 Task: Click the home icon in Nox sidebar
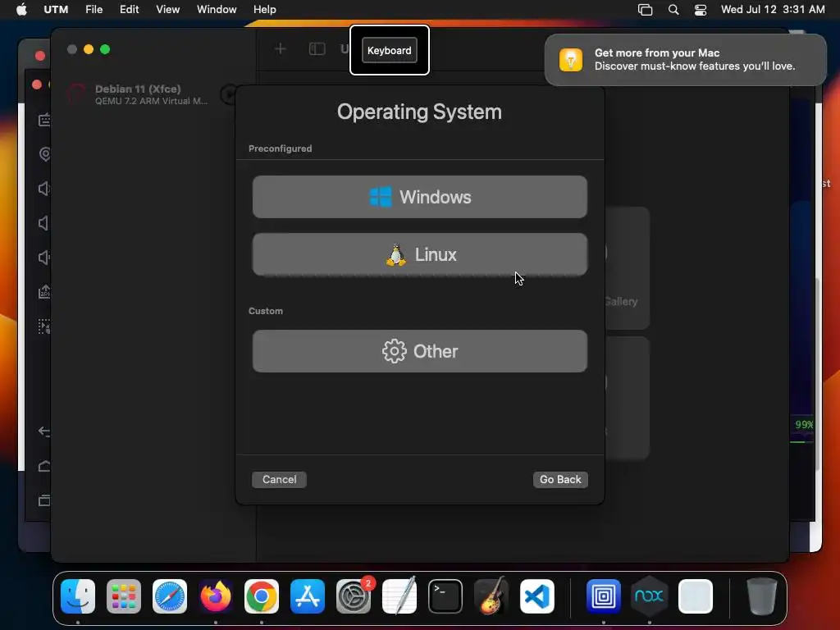[x=44, y=466]
